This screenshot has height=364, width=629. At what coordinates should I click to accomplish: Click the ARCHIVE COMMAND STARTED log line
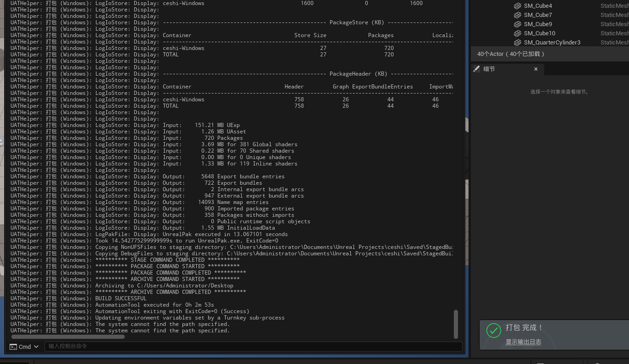125,279
